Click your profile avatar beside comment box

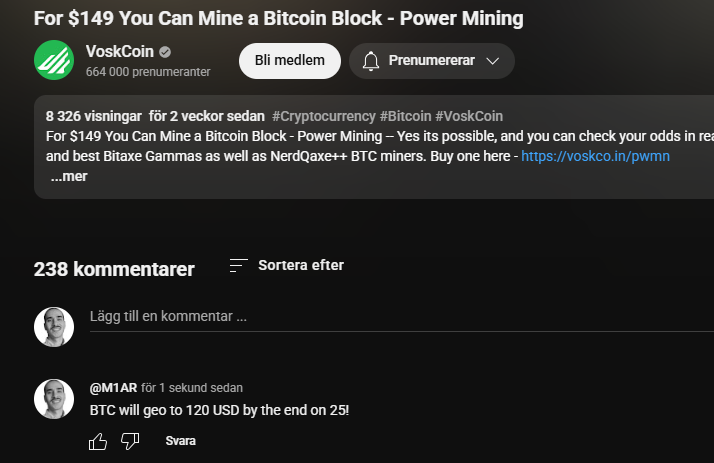pos(54,327)
